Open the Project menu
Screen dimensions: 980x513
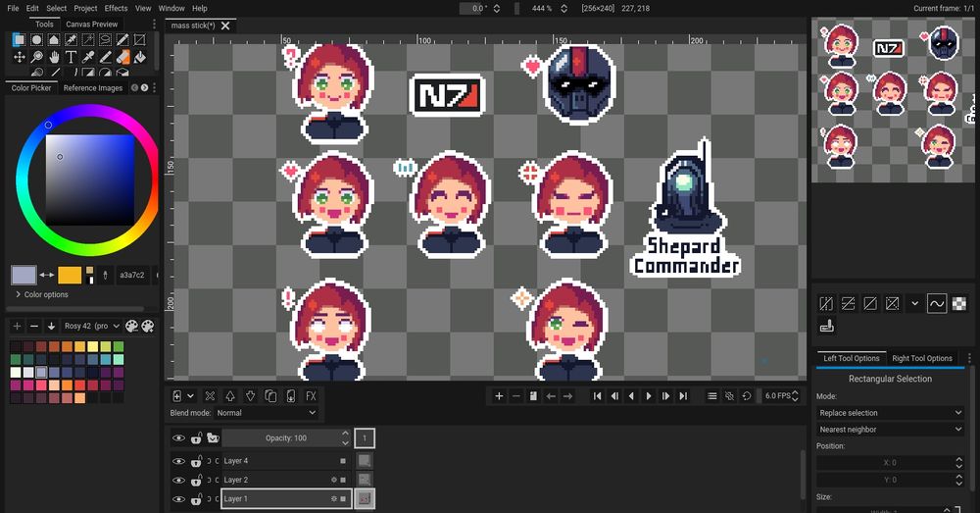coord(85,8)
